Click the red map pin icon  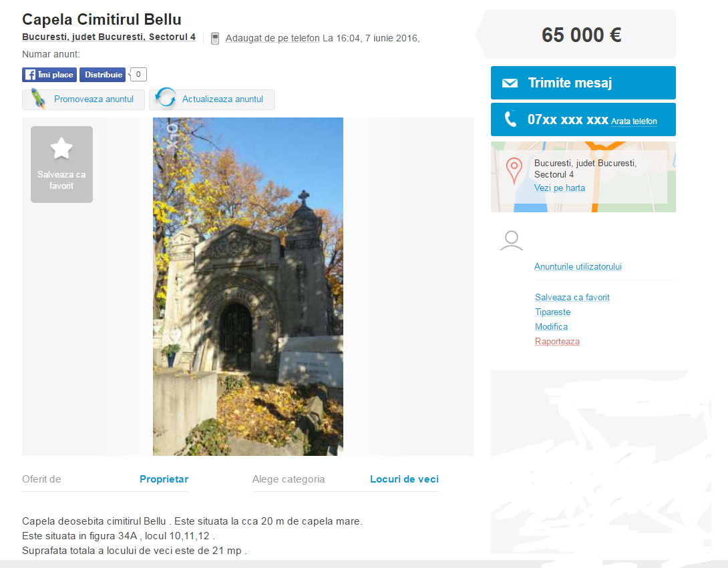pos(514,171)
